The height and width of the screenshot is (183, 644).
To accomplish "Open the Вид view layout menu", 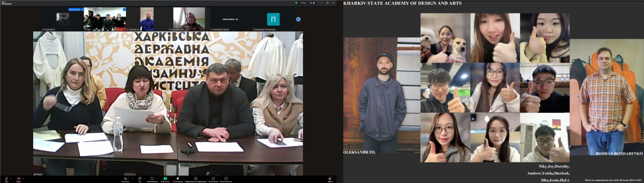I will pos(312,3).
